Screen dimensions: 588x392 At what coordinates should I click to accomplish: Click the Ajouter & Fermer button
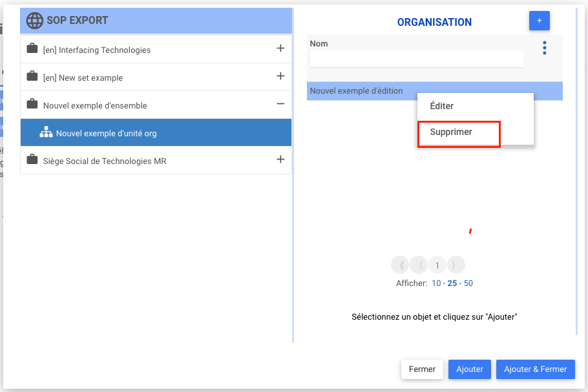point(535,369)
